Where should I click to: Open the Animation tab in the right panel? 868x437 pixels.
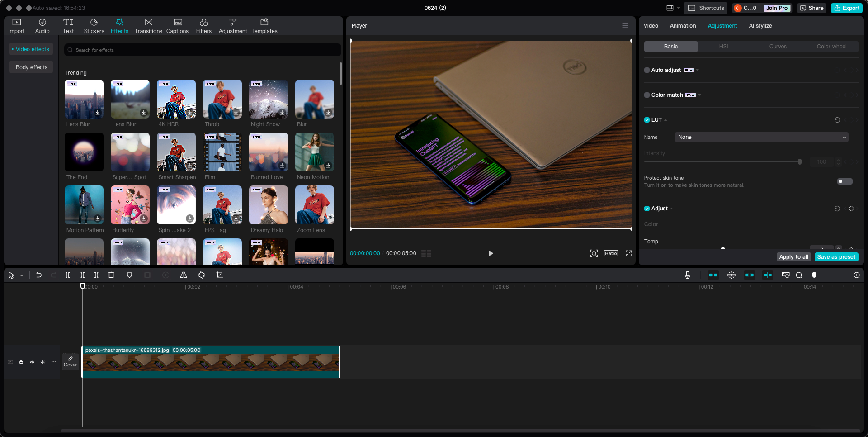683,26
